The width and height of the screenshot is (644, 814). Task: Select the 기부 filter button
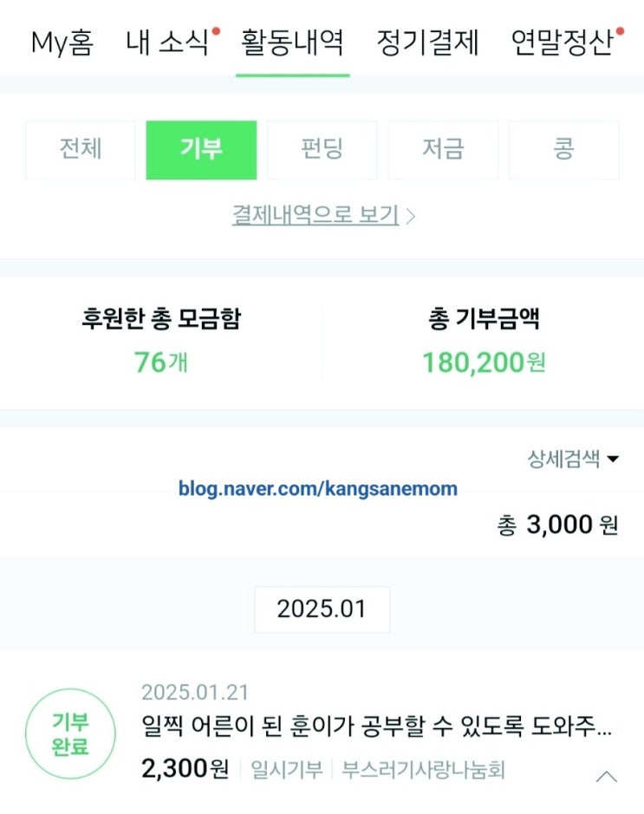coord(201,150)
